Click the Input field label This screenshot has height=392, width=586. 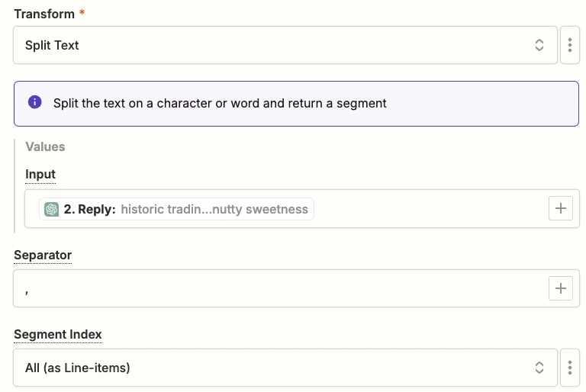(40, 174)
